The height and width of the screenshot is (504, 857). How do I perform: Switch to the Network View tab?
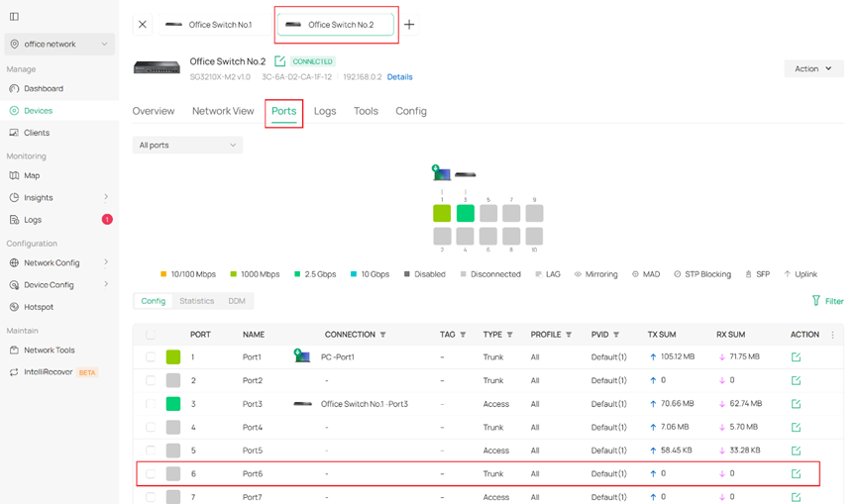[223, 111]
